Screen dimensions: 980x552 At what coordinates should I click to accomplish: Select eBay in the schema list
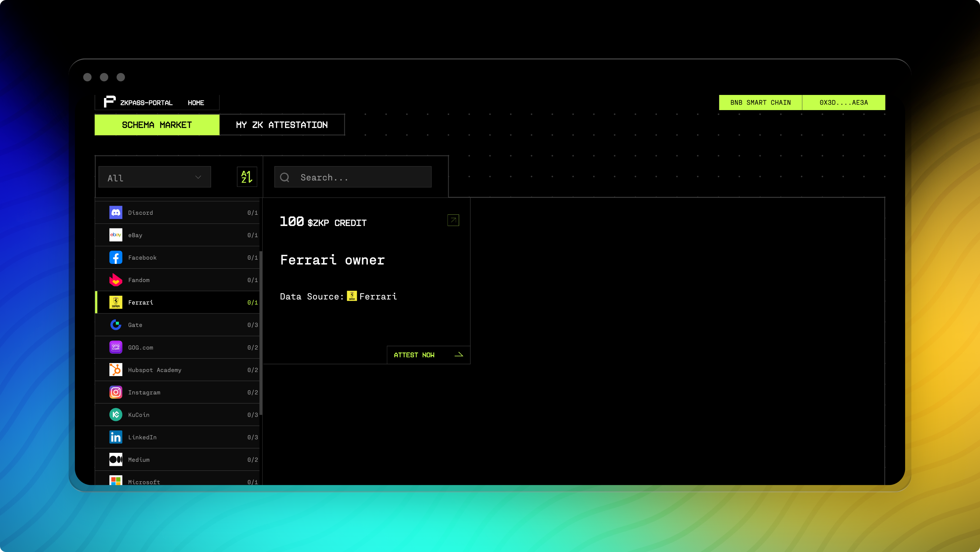click(x=177, y=235)
